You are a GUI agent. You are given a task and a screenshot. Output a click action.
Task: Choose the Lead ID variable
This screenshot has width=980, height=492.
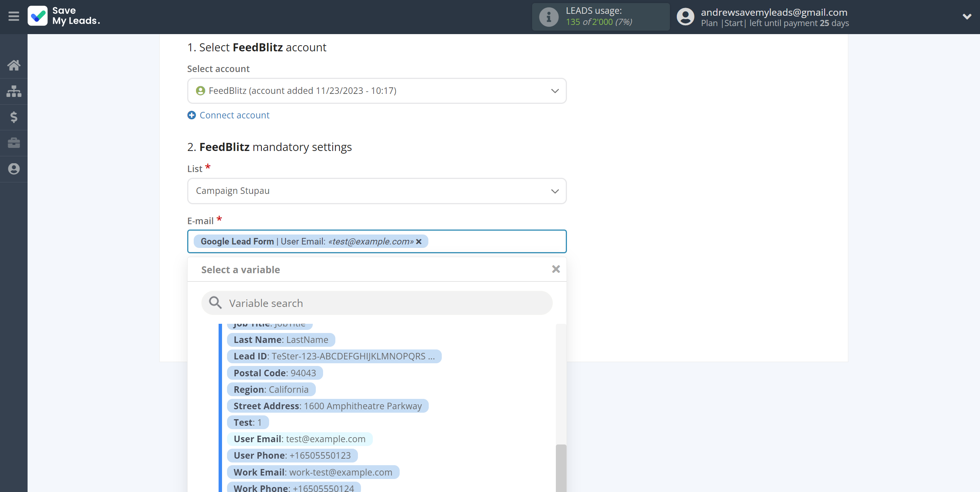(334, 356)
